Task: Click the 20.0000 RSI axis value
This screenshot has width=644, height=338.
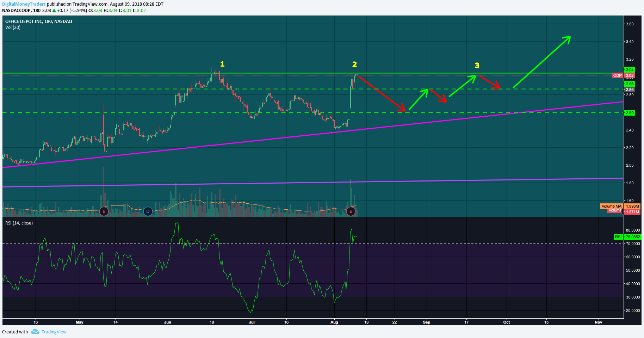Action: click(x=633, y=311)
